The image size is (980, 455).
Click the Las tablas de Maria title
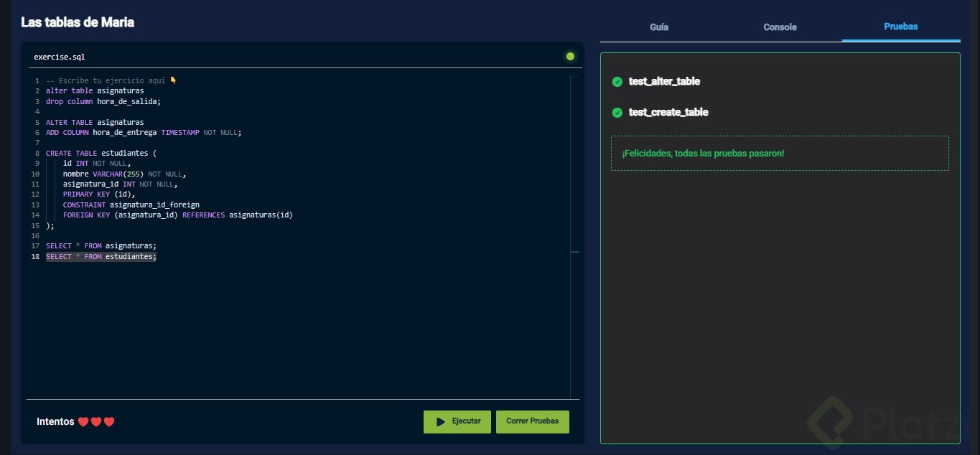[78, 22]
